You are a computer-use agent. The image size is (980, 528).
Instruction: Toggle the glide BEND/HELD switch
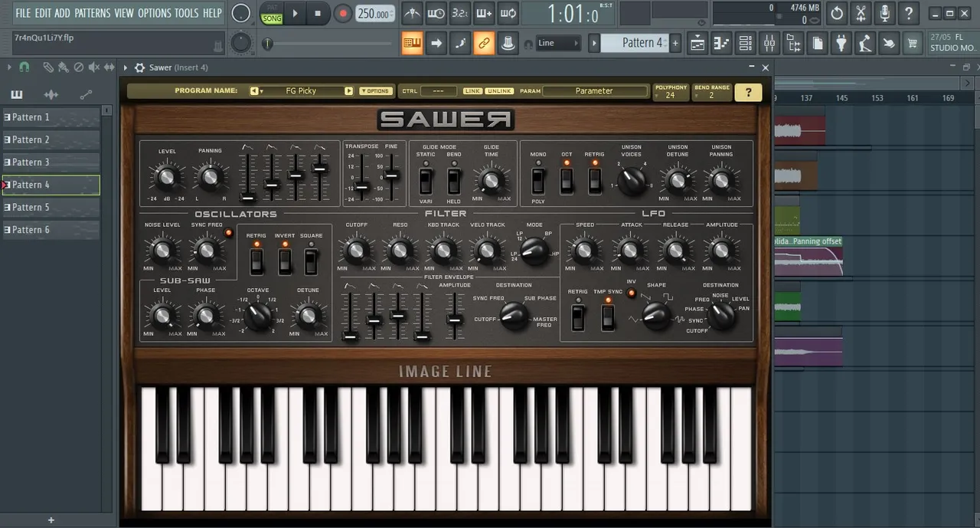pos(454,181)
